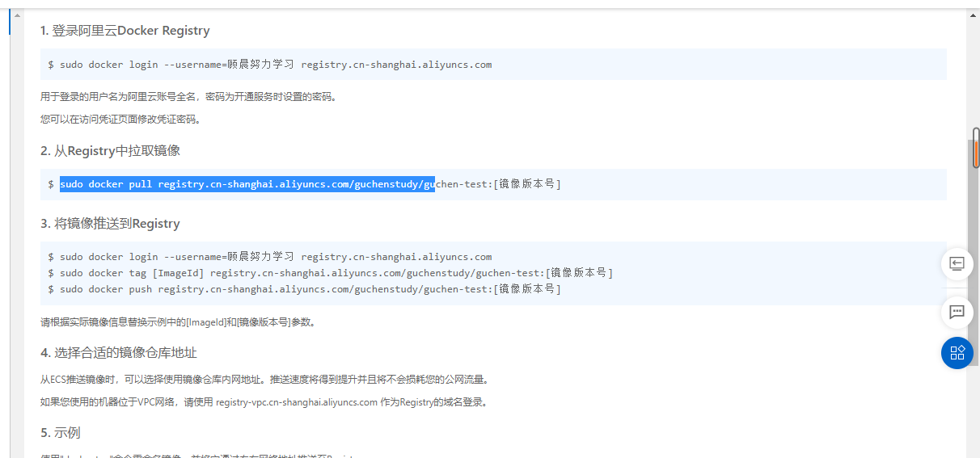Viewport: 980px width, 458px height.
Task: Click heading "3. 将镜像推送到Registry"
Action: [x=110, y=224]
